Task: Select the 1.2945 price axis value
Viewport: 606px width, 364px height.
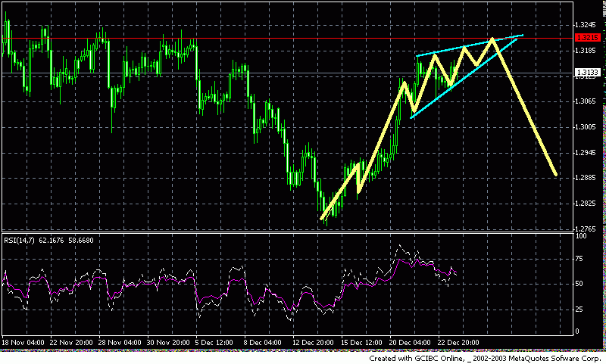Action: [586, 153]
